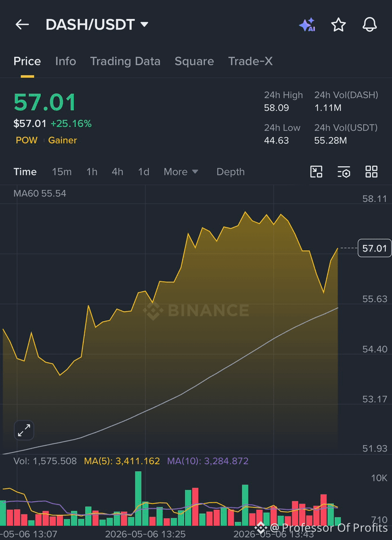Viewport: 392px width, 540px height.
Task: Select the 4h chart interval
Action: tap(117, 171)
